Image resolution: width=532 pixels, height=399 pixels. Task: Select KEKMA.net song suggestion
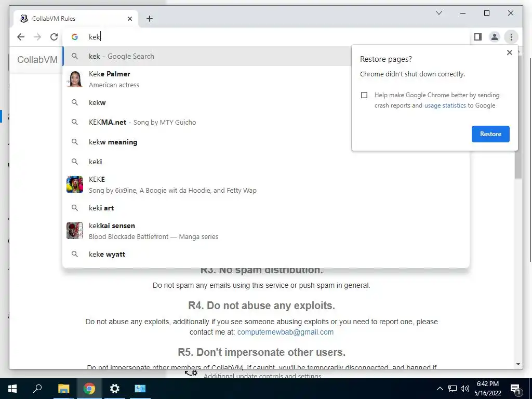click(207, 122)
